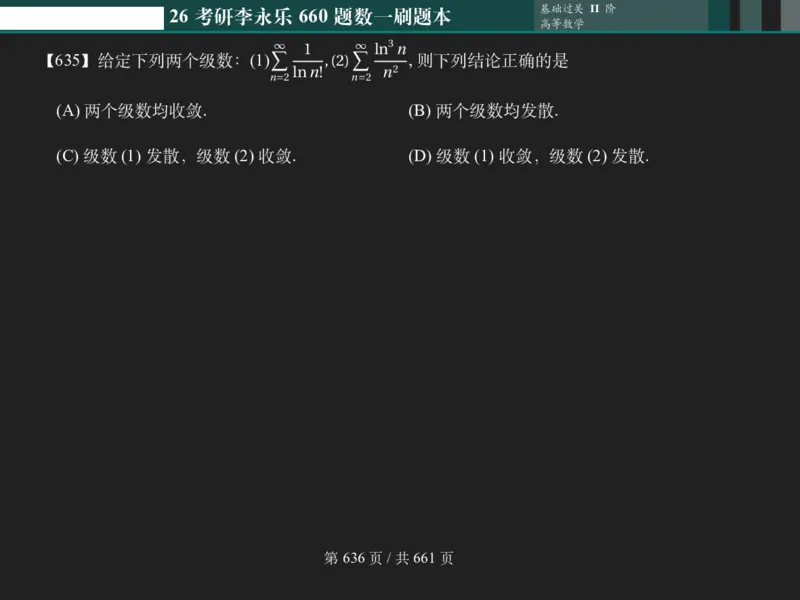800x600 pixels.
Task: Select answer option (D) 级数 (1) 收敛，级数 (2) 发散
Action: coord(528,156)
